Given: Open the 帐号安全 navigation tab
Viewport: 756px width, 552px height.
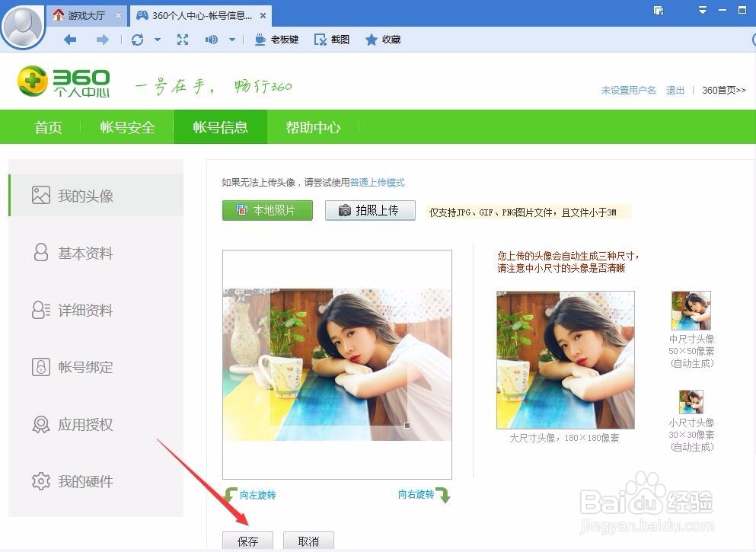Looking at the screenshot, I should click(x=127, y=127).
